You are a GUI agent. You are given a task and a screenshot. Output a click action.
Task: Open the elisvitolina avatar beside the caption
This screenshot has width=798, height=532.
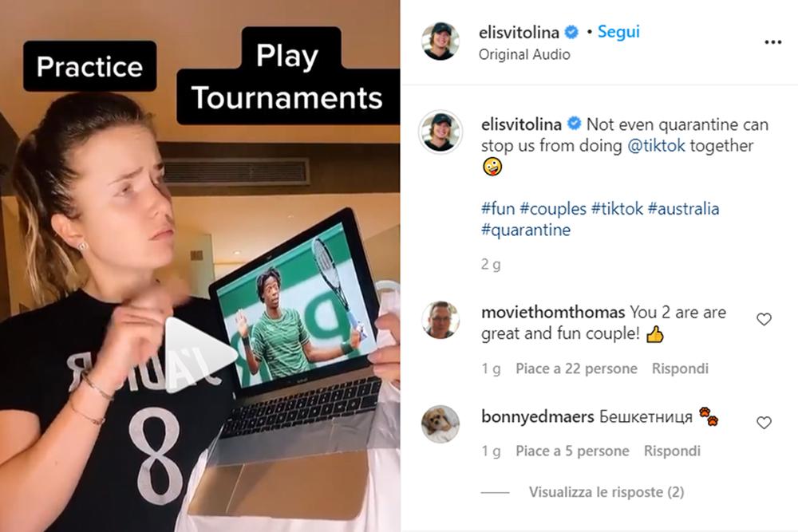(440, 132)
